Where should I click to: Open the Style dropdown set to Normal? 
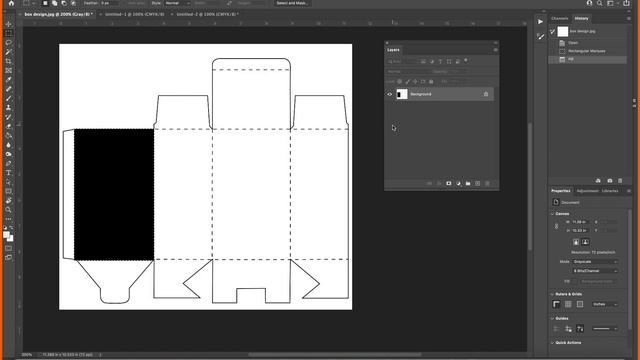coord(178,3)
